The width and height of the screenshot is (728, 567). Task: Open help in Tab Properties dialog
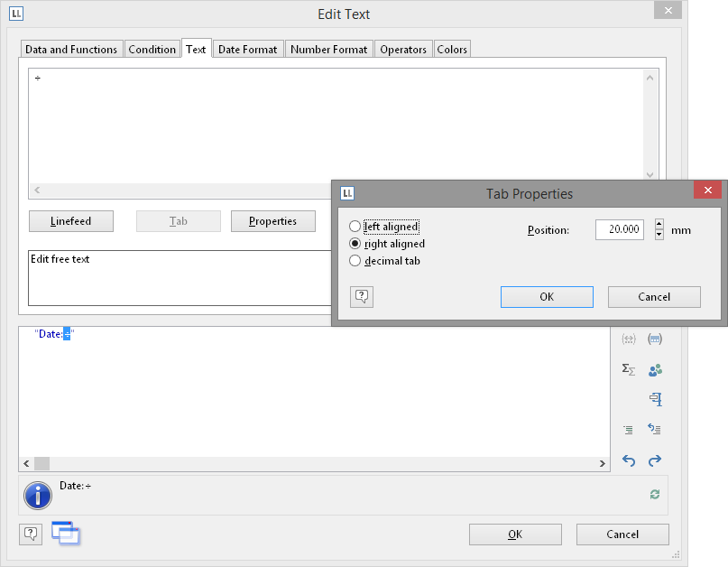click(x=362, y=296)
